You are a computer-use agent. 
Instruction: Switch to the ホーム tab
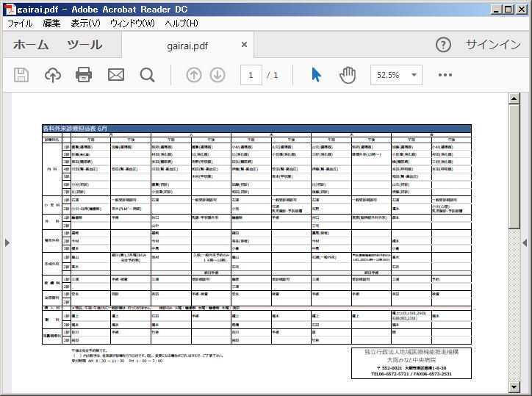pyautogui.click(x=31, y=45)
